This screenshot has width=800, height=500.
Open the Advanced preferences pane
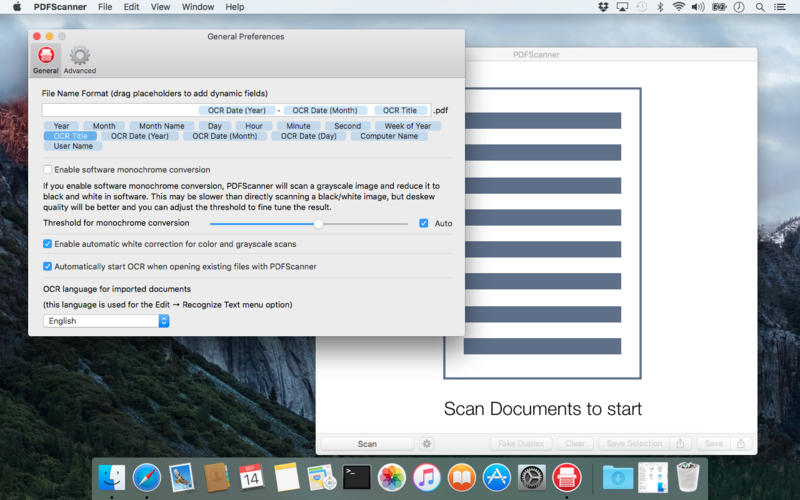[80, 60]
